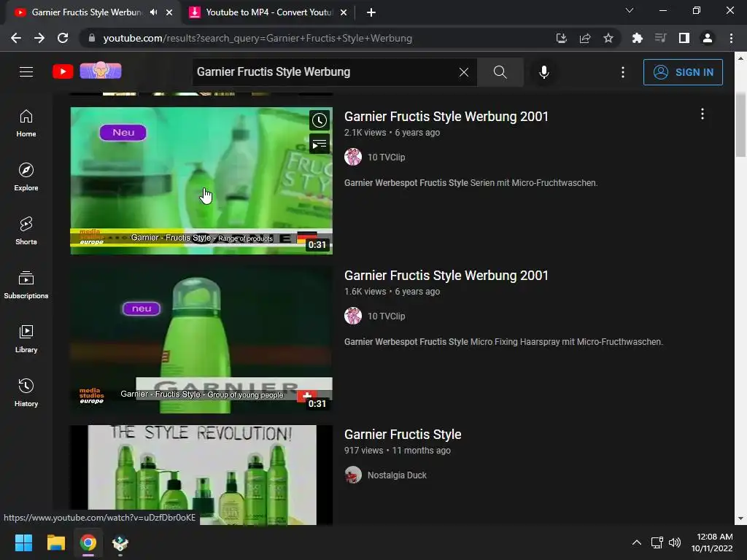This screenshot has height=560, width=747.
Task: Bookmark this page with the star
Action: 608,38
